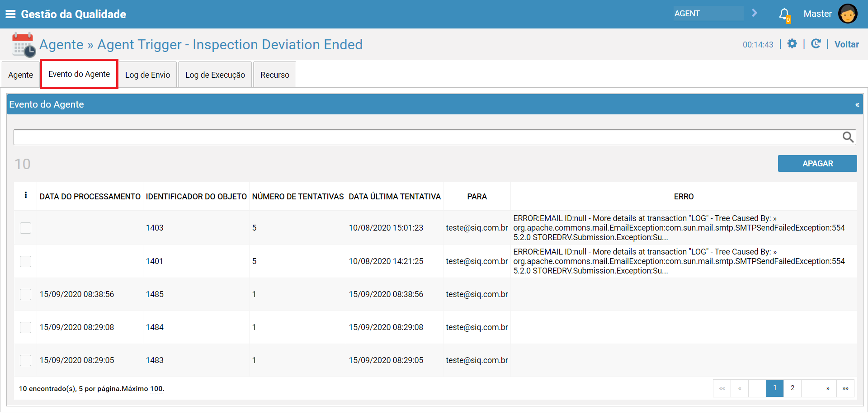Open the table column options menu
The height and width of the screenshot is (415, 868).
click(x=26, y=195)
